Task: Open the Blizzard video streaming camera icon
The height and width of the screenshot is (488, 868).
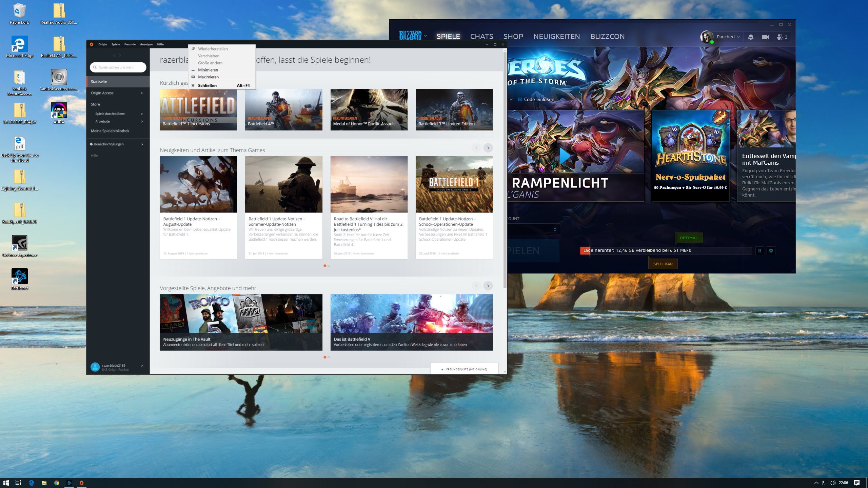Action: pos(765,37)
